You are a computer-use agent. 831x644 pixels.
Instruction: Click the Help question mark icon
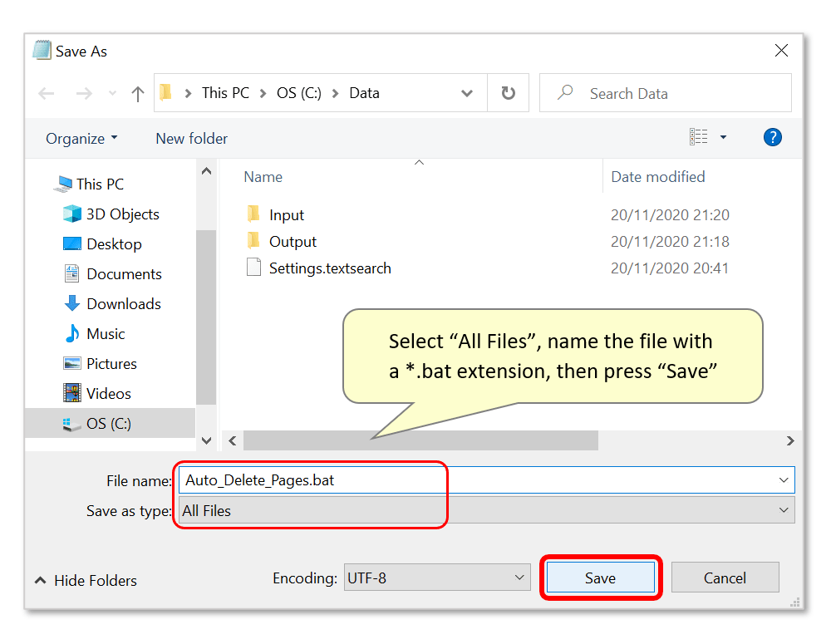(x=773, y=137)
